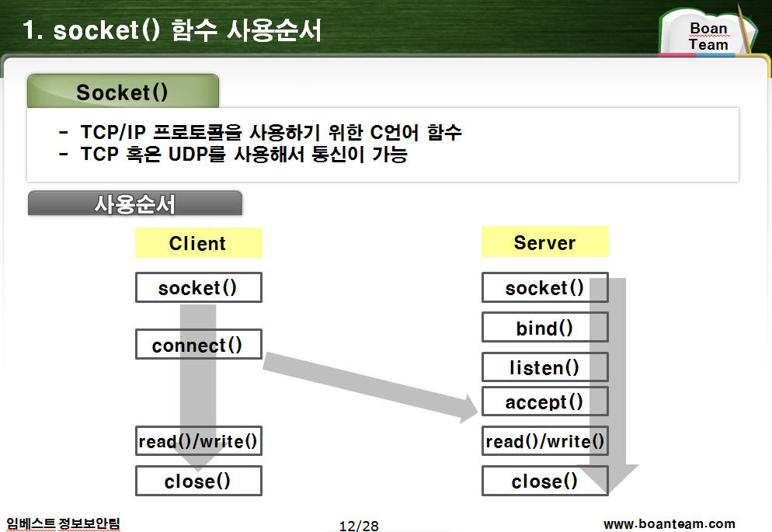772x532 pixels.
Task: Click the Server bind() box
Action: pyautogui.click(x=545, y=327)
